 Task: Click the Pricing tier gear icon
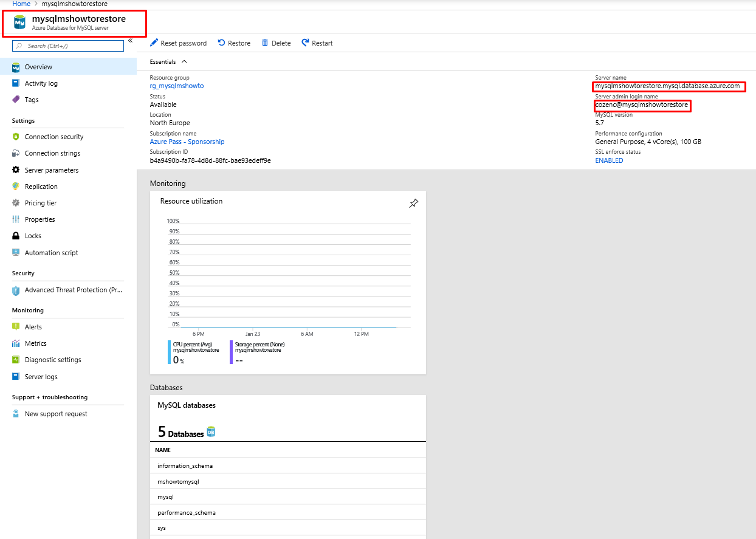[x=16, y=203]
